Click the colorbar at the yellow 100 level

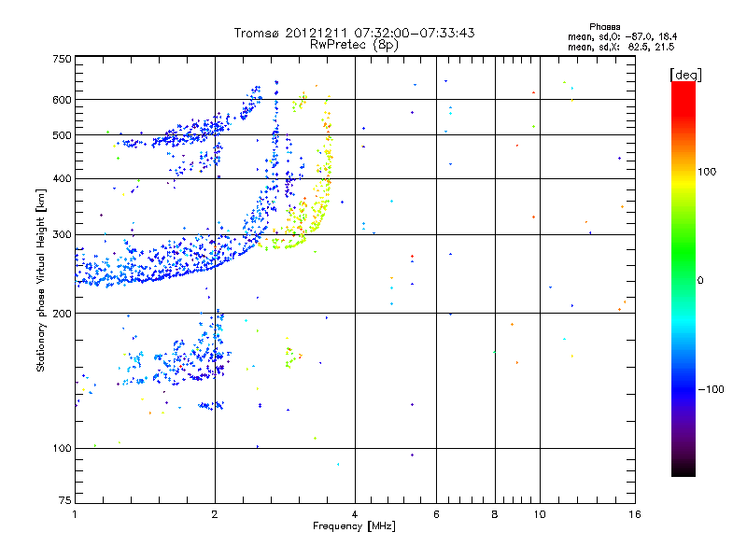(x=684, y=172)
